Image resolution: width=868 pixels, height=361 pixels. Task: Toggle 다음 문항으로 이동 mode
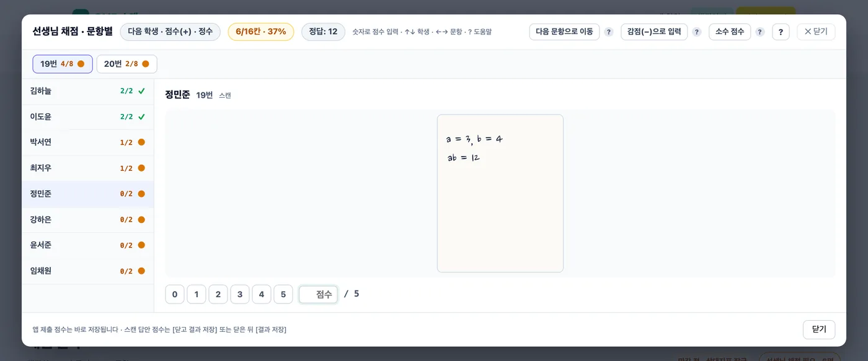564,32
